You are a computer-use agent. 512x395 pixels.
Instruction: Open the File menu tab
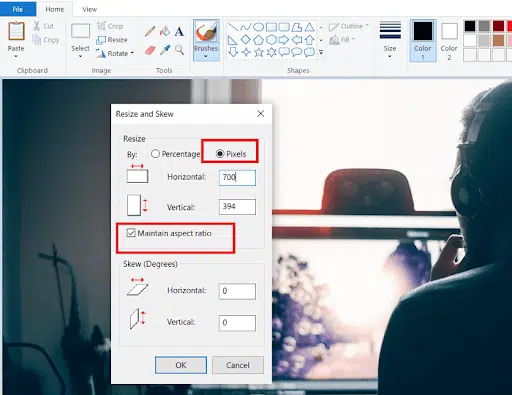tap(18, 9)
